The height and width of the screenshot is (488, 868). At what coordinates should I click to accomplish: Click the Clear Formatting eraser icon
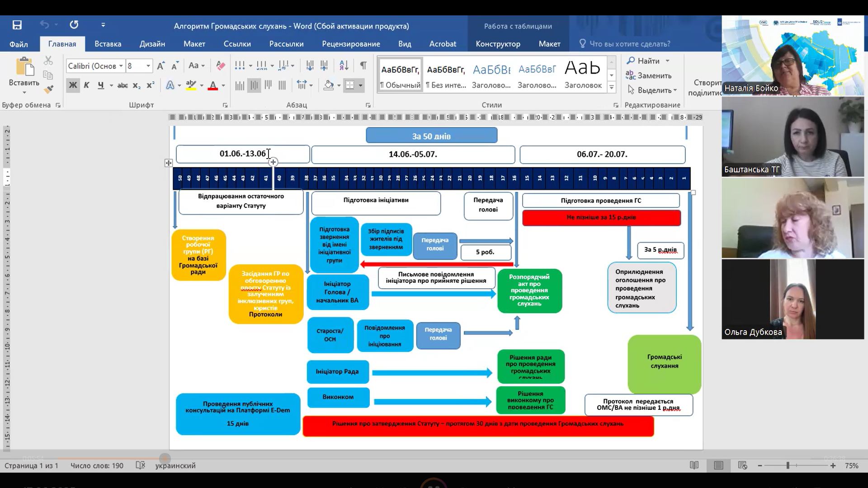(220, 66)
